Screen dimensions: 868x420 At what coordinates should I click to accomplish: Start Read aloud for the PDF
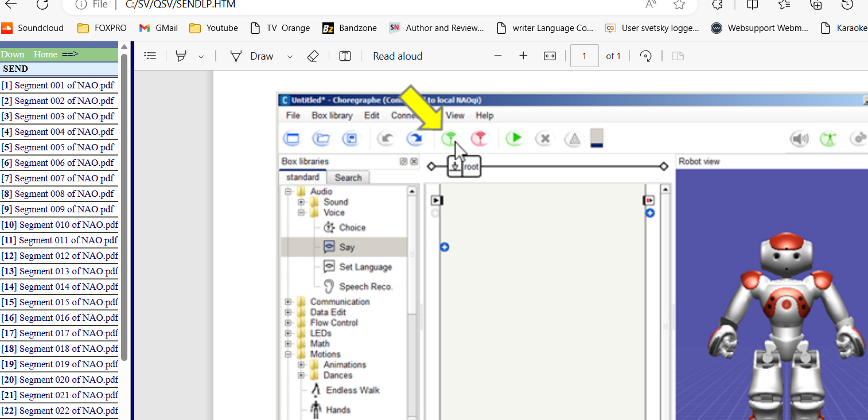click(397, 56)
